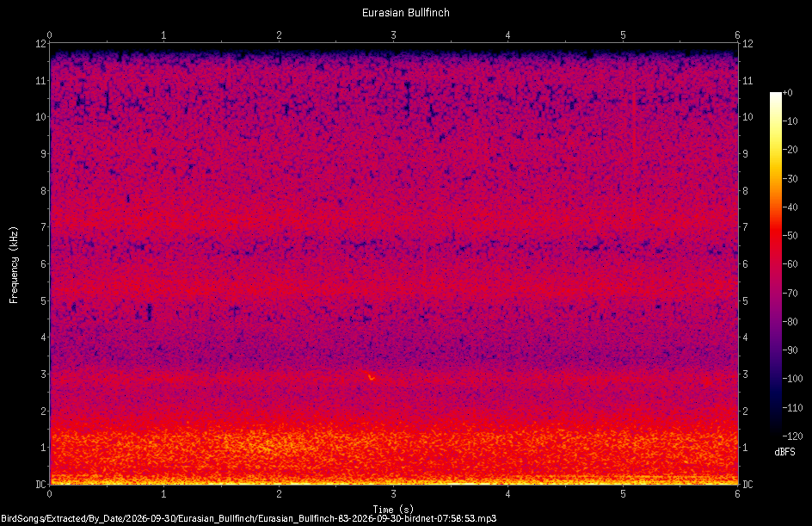812x526 pixels.
Task: Select the -90 color scale value
Action: coord(790,350)
